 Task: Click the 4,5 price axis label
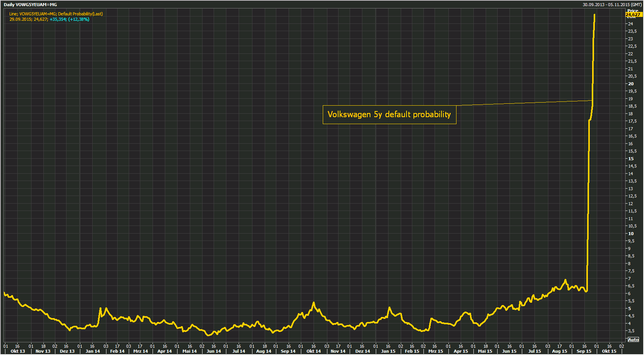[631, 316]
